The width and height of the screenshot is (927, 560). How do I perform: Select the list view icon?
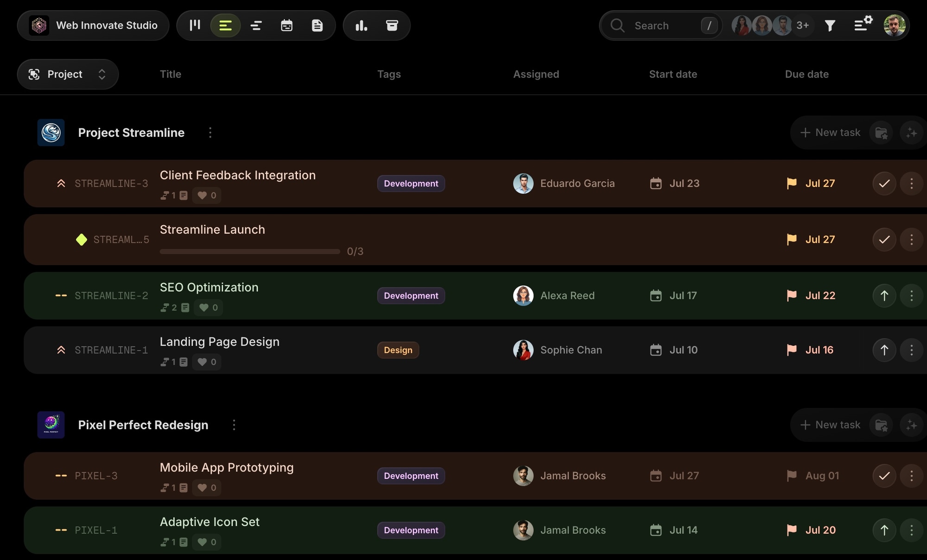point(225,25)
